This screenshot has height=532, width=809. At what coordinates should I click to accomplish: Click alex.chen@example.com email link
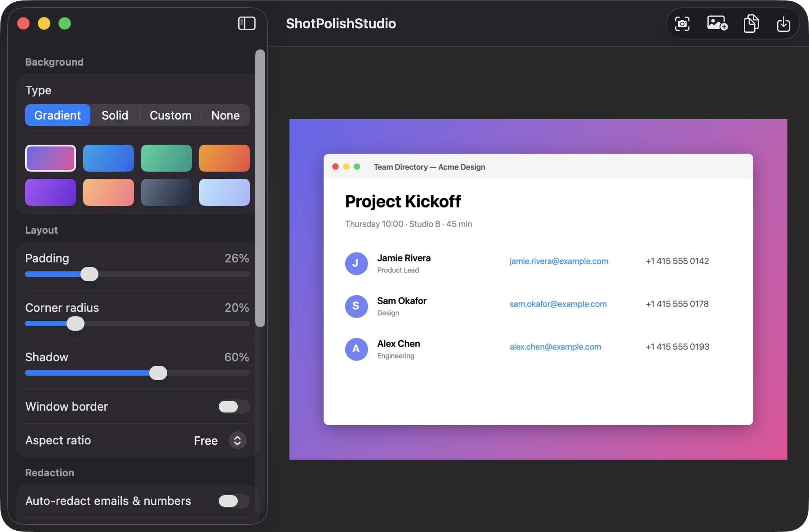pos(555,347)
